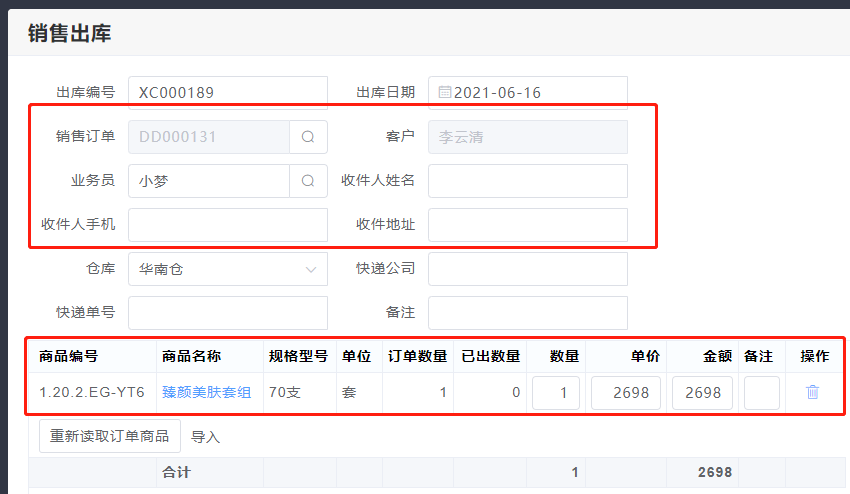This screenshot has width=850, height=494.
Task: Click the 备注 input field below 快递公司
Action: coord(527,313)
